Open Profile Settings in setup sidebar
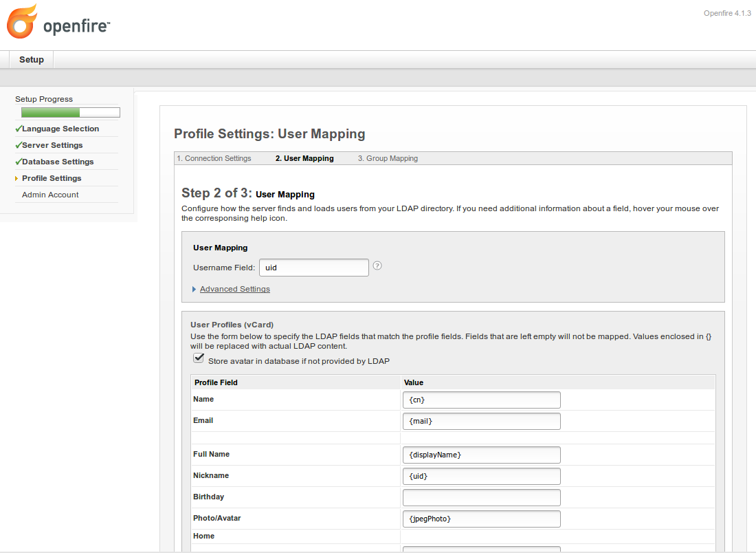Image resolution: width=756 pixels, height=553 pixels. 52,178
